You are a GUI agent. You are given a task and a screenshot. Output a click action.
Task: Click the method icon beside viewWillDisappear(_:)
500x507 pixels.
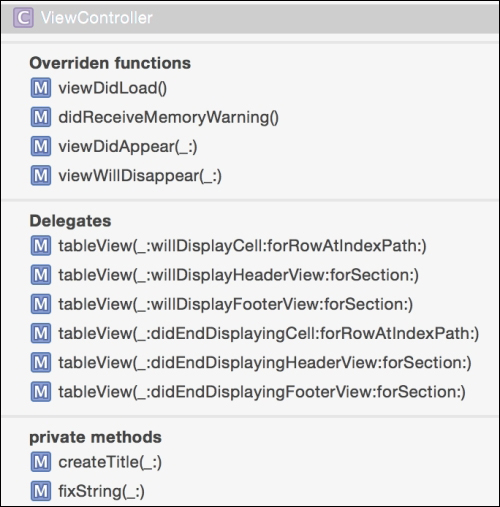[x=41, y=175]
